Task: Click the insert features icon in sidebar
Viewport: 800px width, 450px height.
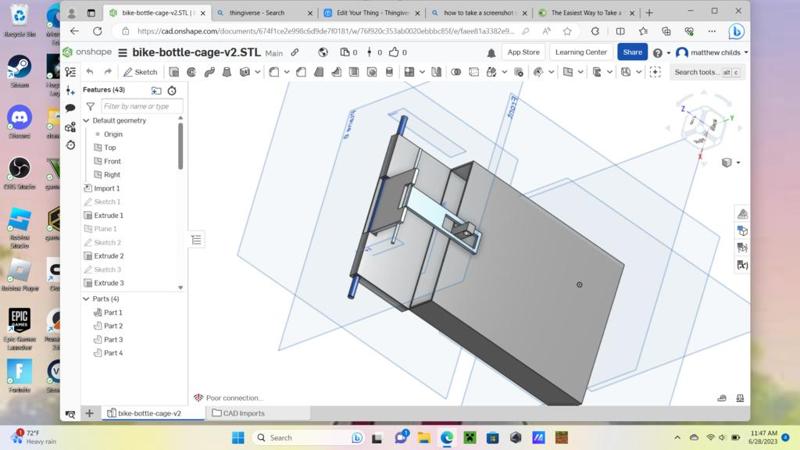Action: [70, 91]
